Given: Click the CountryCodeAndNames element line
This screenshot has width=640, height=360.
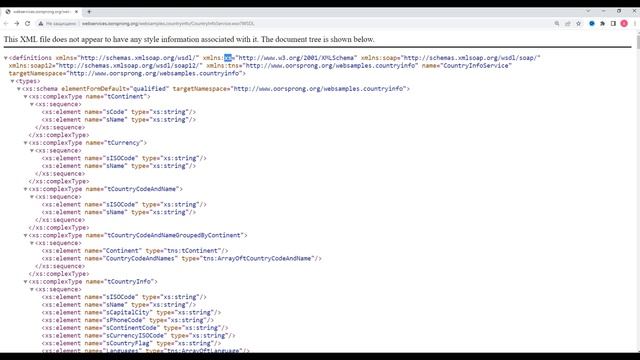Looking at the screenshot, I should click(x=182, y=259).
